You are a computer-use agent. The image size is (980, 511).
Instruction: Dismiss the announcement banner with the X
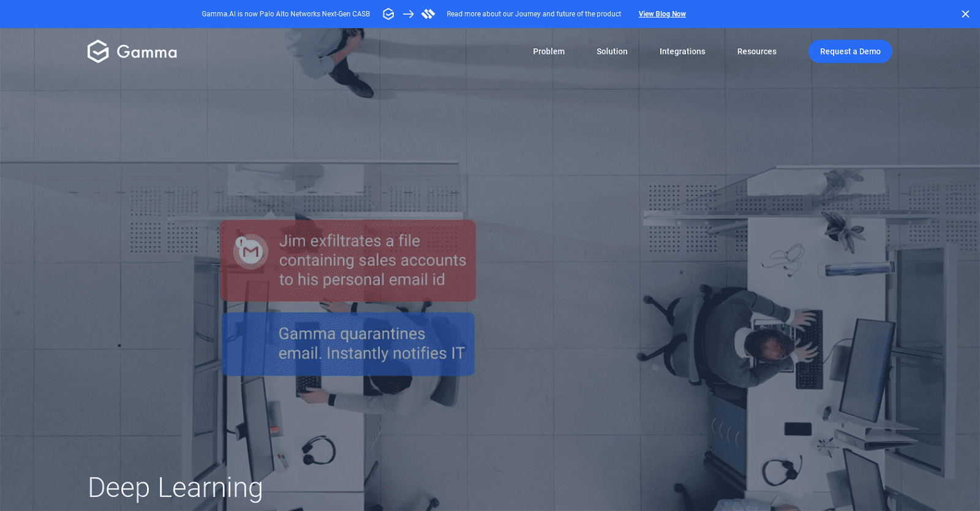[x=965, y=14]
